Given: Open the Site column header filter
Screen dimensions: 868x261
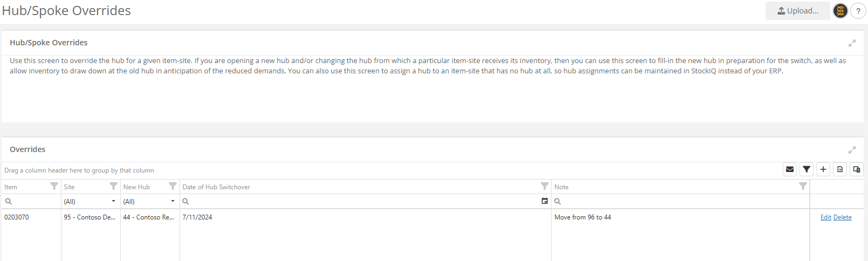Looking at the screenshot, I should 113,186.
